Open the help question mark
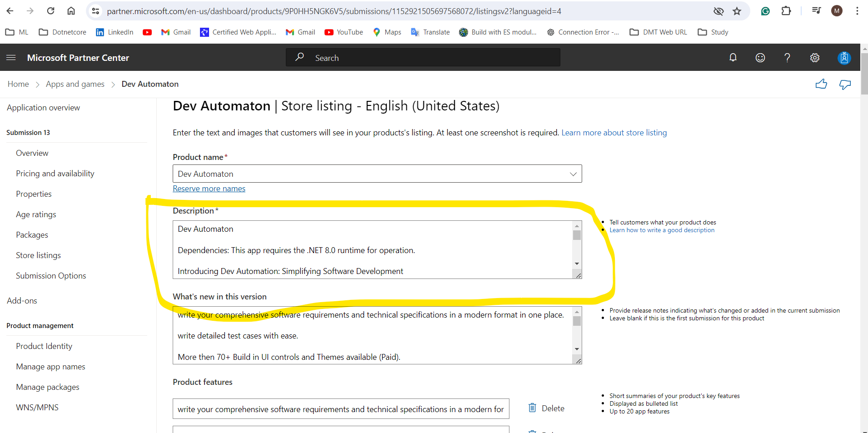 click(x=787, y=58)
